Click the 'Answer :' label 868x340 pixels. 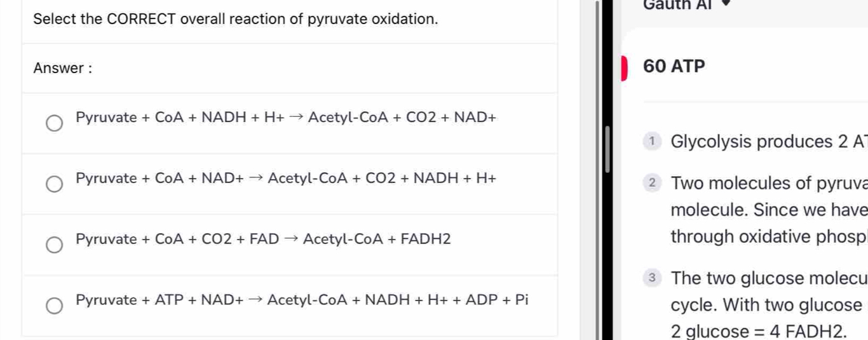(63, 68)
